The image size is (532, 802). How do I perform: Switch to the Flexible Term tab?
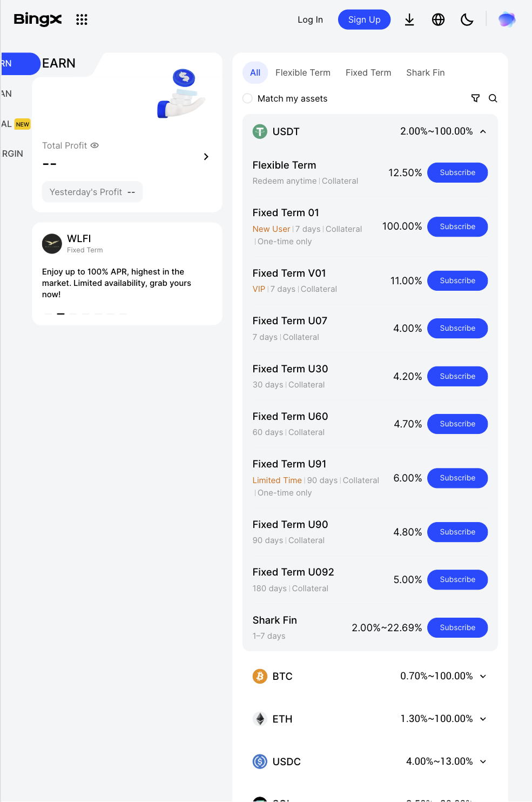point(302,72)
